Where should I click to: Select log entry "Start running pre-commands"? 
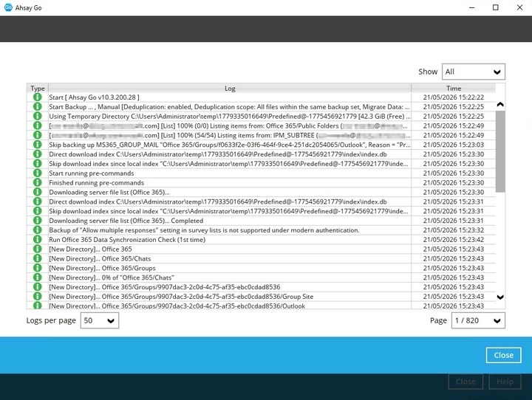click(x=92, y=173)
